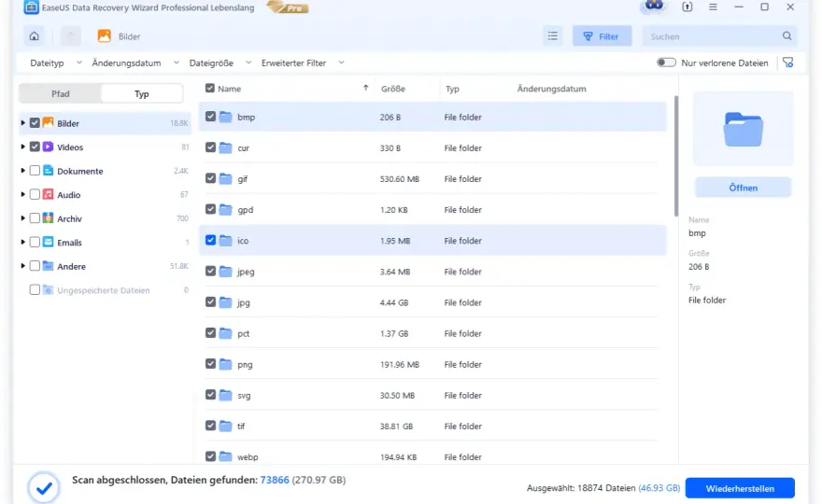Click the Archiv category icon
This screenshot has width=822, height=504.
pos(48,218)
